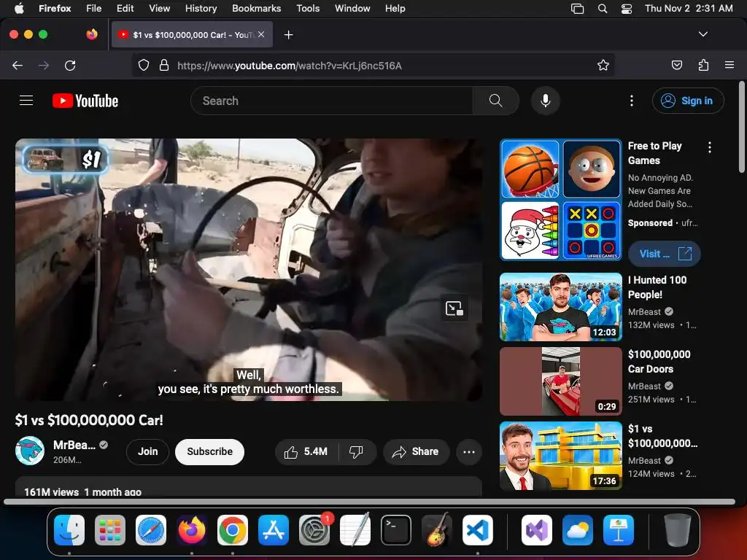The width and height of the screenshot is (747, 560).
Task: Share the video with the Share button
Action: tap(416, 451)
